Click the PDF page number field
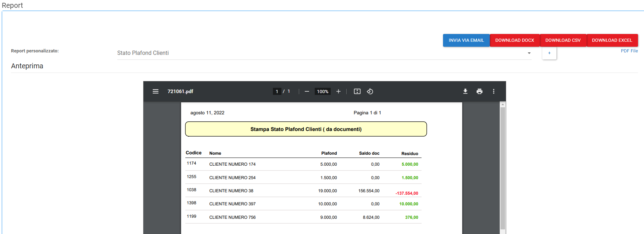644x234 pixels. pos(277,91)
